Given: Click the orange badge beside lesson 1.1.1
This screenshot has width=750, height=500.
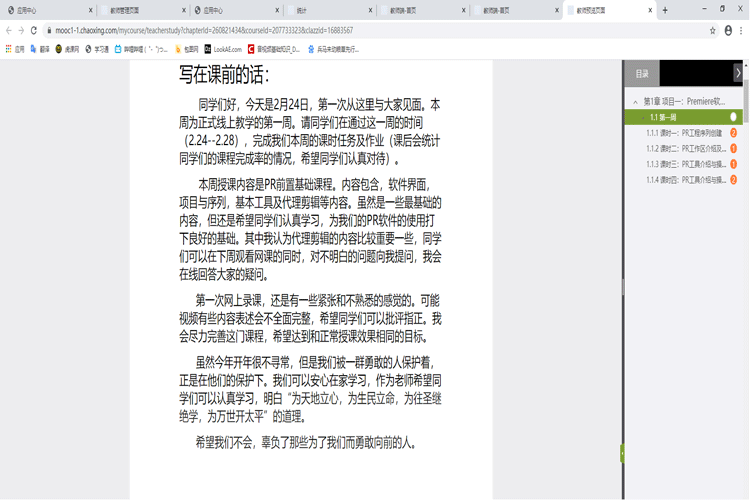Looking at the screenshot, I should (x=734, y=132).
